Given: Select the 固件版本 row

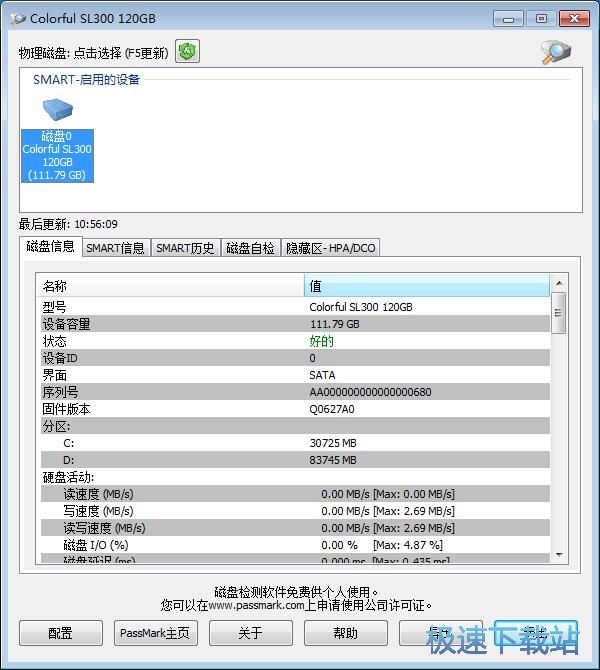Looking at the screenshot, I should [295, 409].
